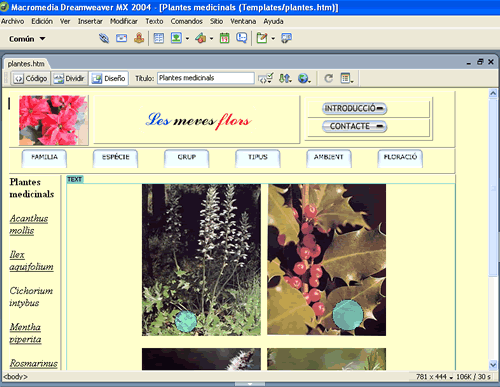Insert the date calendar icon

coord(224,38)
